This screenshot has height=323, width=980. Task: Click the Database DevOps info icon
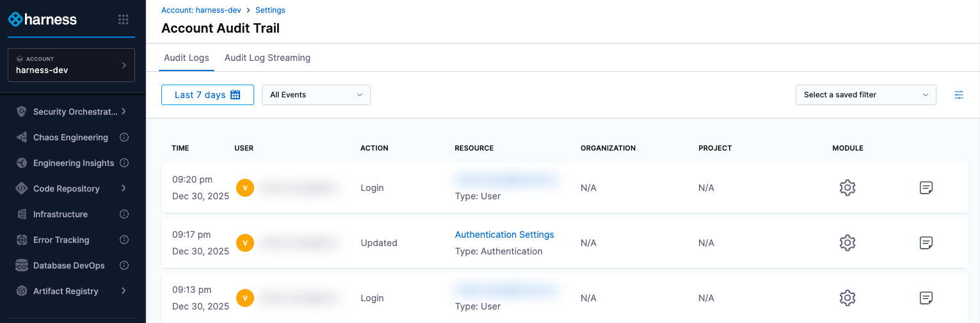coord(125,265)
